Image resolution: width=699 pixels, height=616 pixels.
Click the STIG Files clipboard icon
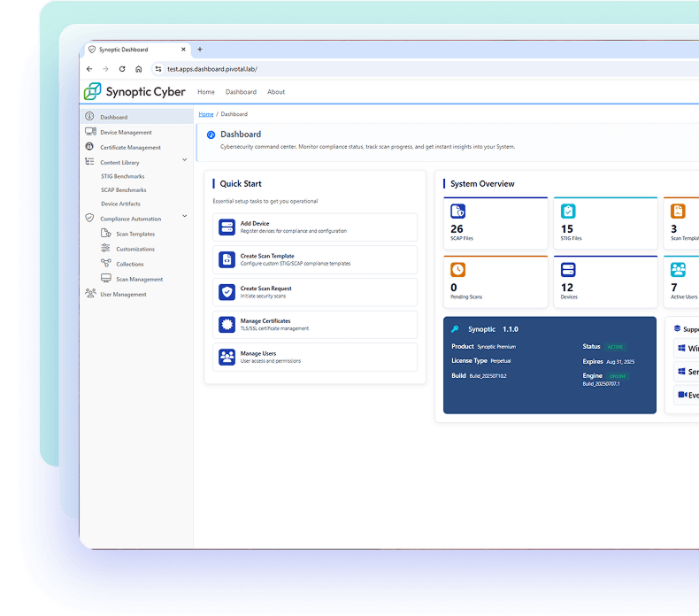567,211
